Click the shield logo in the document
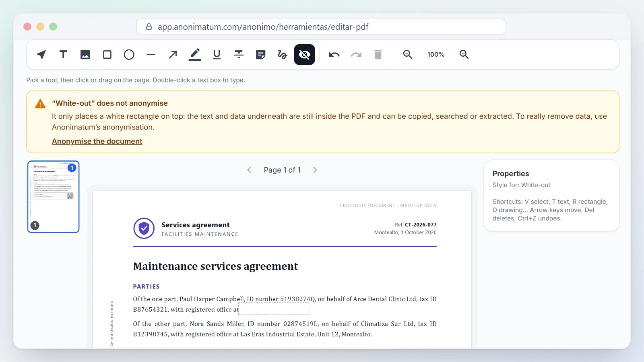The height and width of the screenshot is (362, 644). click(144, 228)
